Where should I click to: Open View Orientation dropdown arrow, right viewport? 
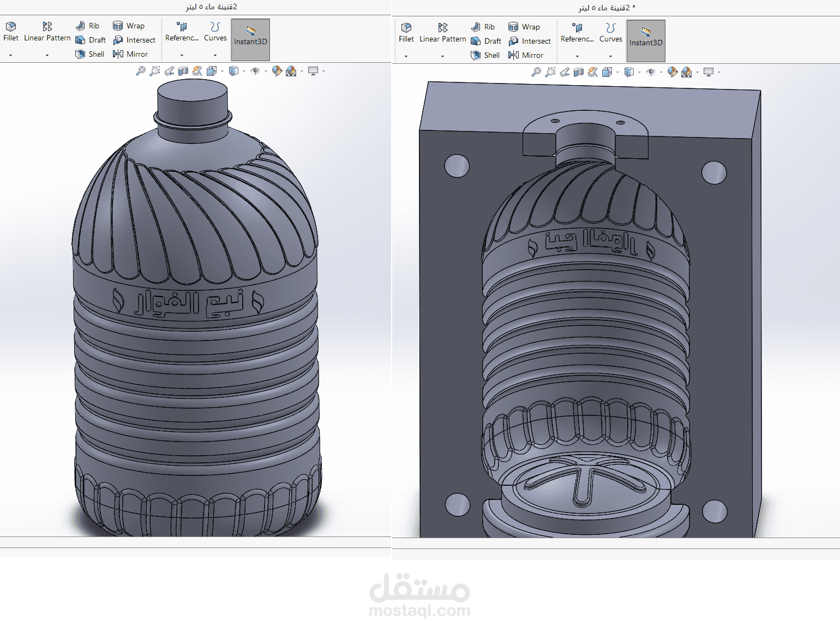point(617,73)
